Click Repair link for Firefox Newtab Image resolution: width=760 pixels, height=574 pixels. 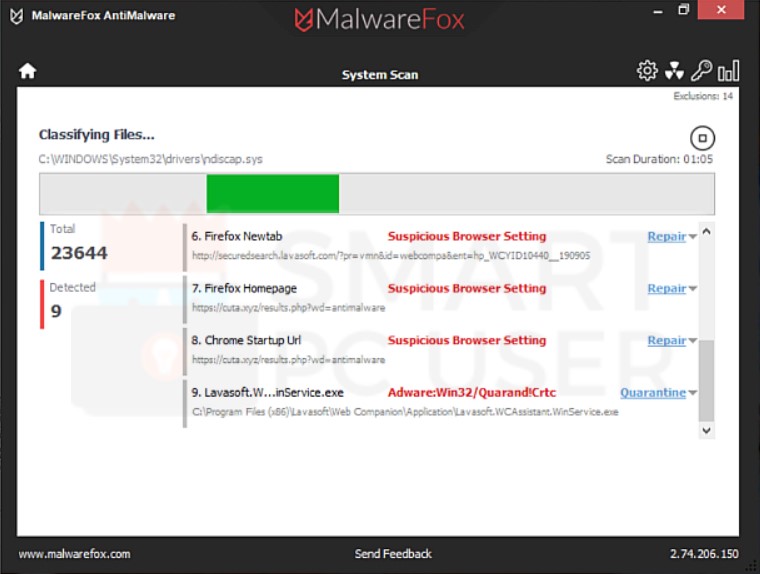666,237
